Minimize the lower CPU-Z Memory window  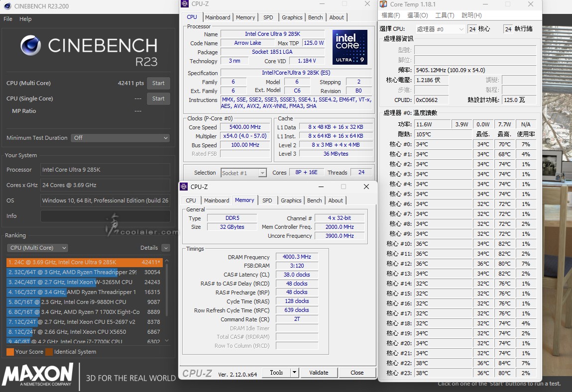(x=321, y=187)
